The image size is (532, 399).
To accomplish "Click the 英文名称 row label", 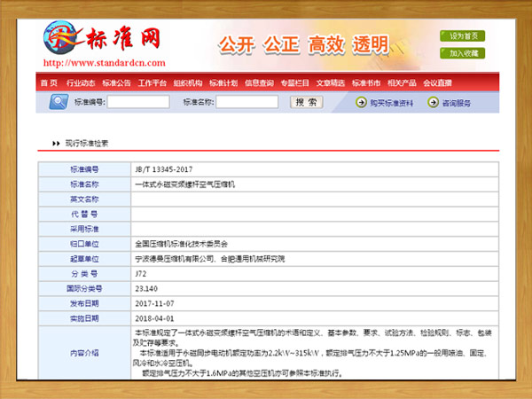I will [x=84, y=199].
